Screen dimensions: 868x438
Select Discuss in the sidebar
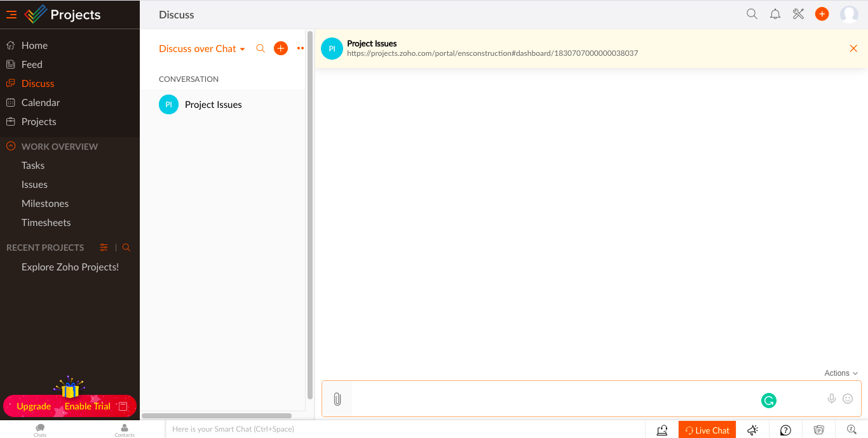(37, 83)
